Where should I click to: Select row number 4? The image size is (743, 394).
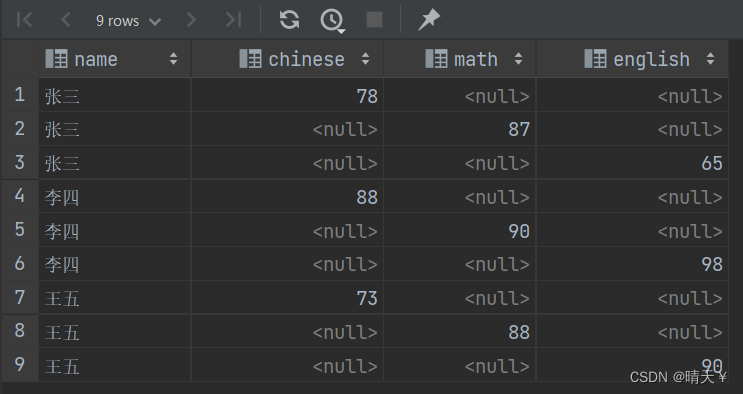[x=19, y=196]
